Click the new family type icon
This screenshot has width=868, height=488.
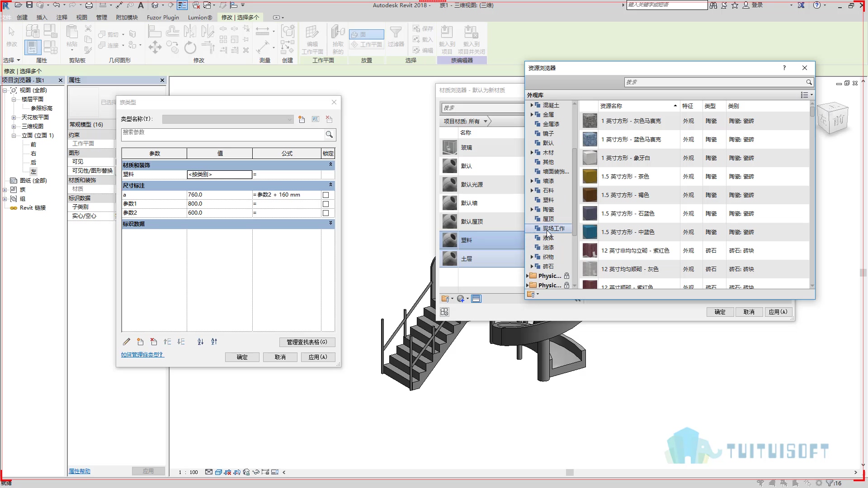coord(302,119)
